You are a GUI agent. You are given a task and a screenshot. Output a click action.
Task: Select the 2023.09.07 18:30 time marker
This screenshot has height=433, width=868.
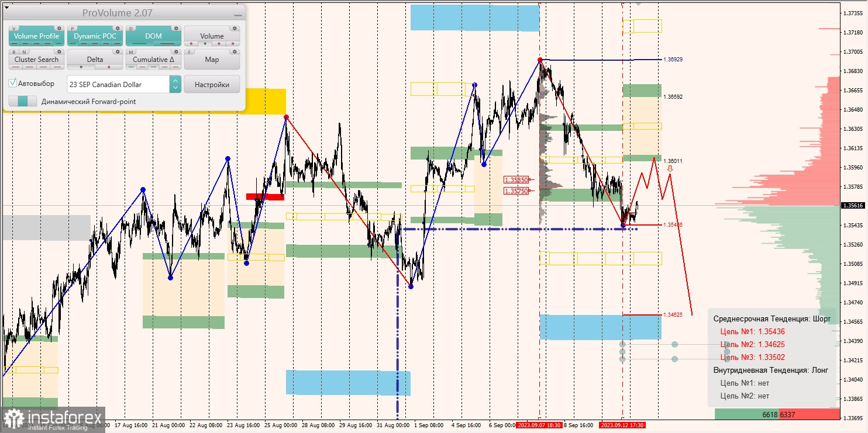point(539,425)
